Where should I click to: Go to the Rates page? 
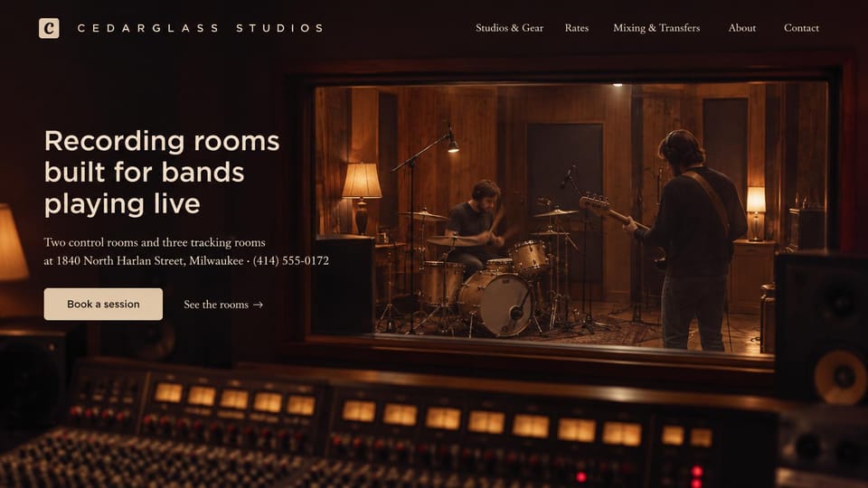(x=576, y=28)
